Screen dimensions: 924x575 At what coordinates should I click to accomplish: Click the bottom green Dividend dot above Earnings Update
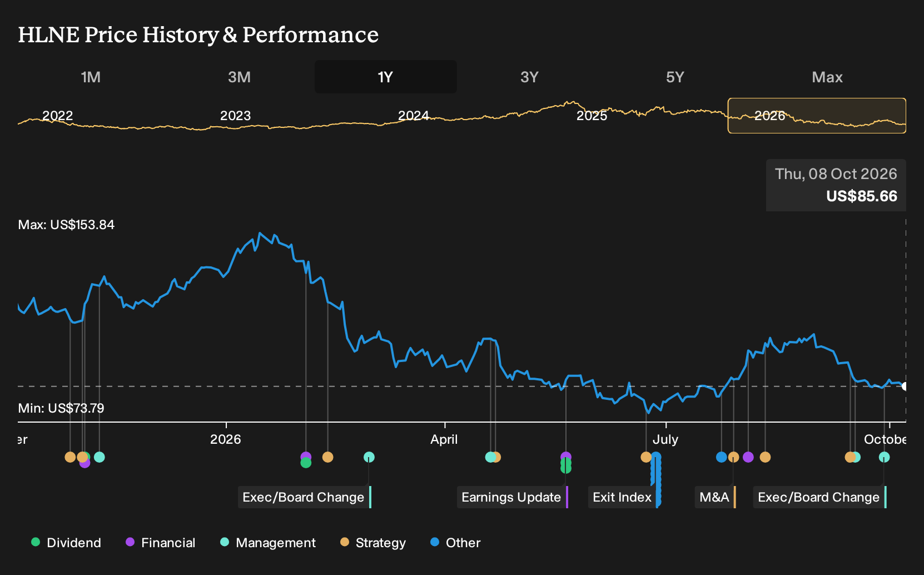(565, 468)
